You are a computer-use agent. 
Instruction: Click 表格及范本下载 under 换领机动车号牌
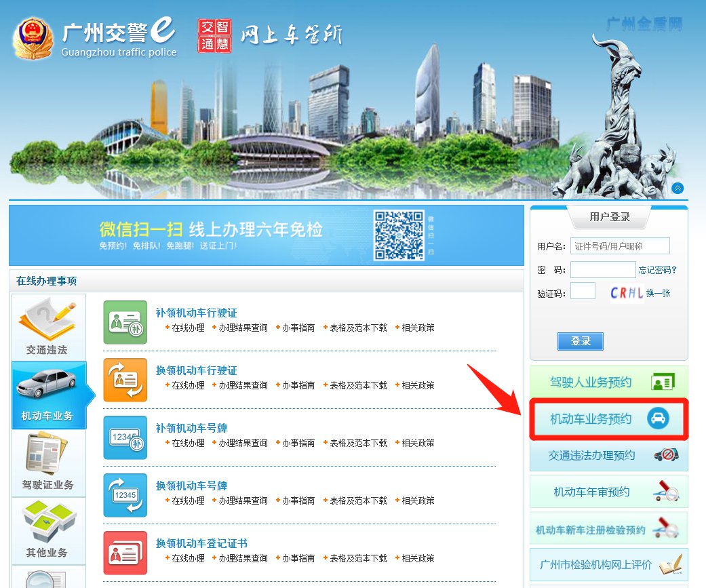tap(358, 501)
